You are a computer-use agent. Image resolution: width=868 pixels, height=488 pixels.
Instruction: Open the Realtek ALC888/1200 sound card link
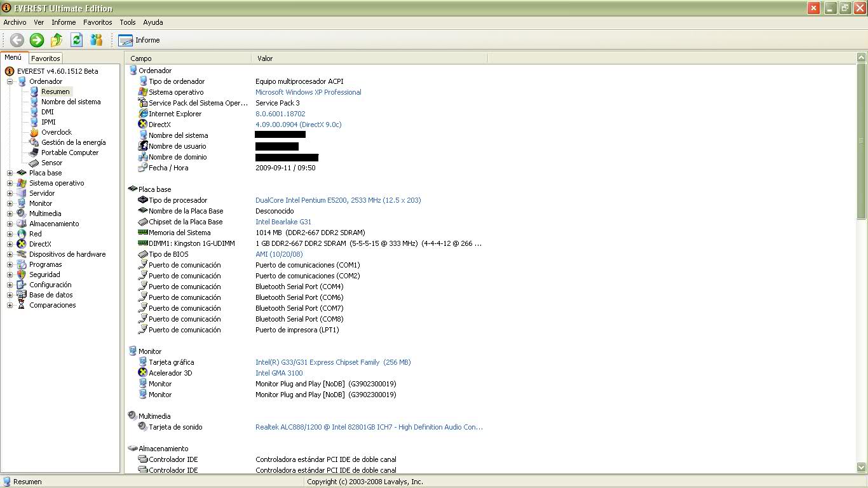click(x=369, y=427)
